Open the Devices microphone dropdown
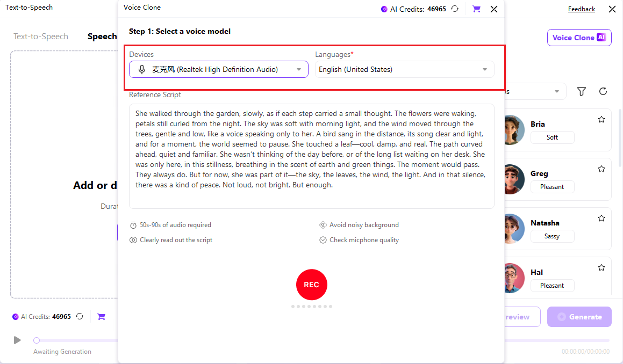Screen dimensions: 623x364 (x=218, y=69)
